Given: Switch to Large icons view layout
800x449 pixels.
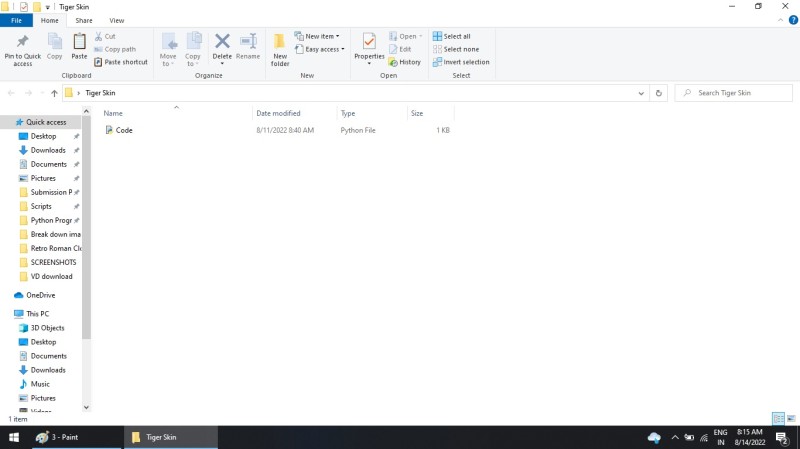Looking at the screenshot, I should pyautogui.click(x=791, y=419).
